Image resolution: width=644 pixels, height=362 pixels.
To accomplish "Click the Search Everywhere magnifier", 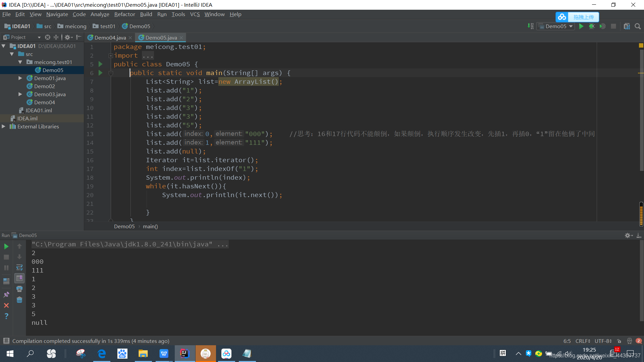I will point(638,26).
